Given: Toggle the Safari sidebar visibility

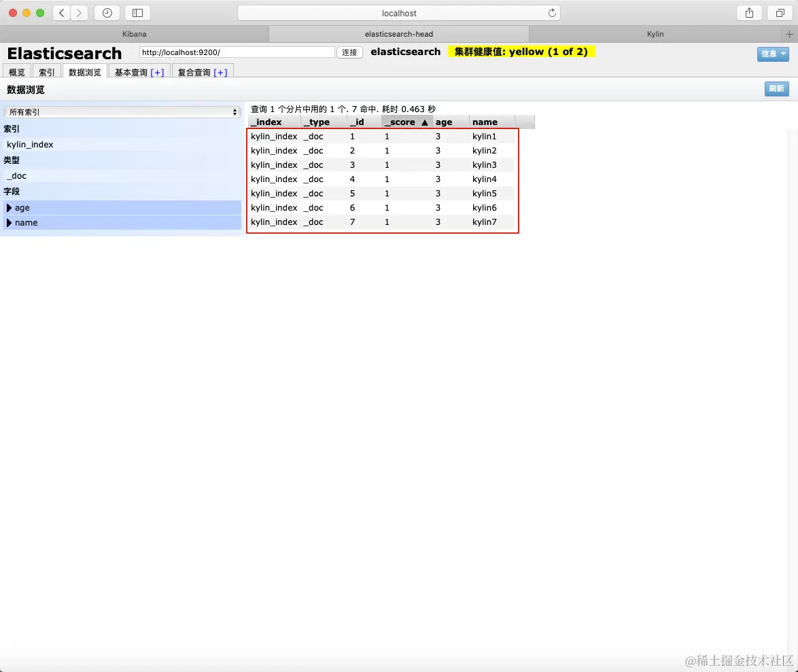Looking at the screenshot, I should click(x=137, y=12).
